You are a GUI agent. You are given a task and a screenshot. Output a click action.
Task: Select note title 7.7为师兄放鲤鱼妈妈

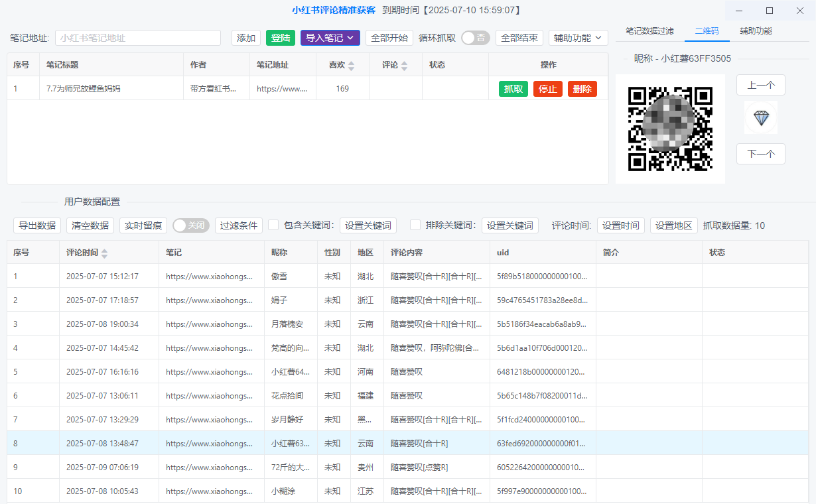(x=84, y=89)
